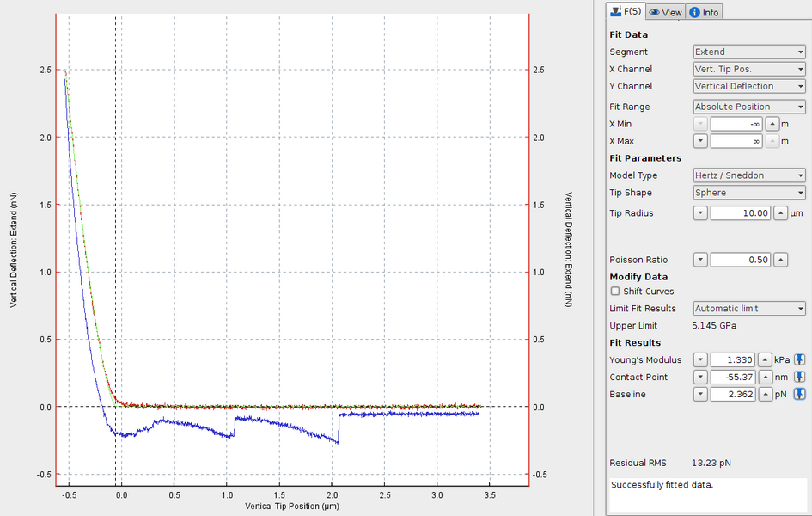Expand the Model Type dropdown
Viewport: 812px width, 516px height.
pos(748,175)
